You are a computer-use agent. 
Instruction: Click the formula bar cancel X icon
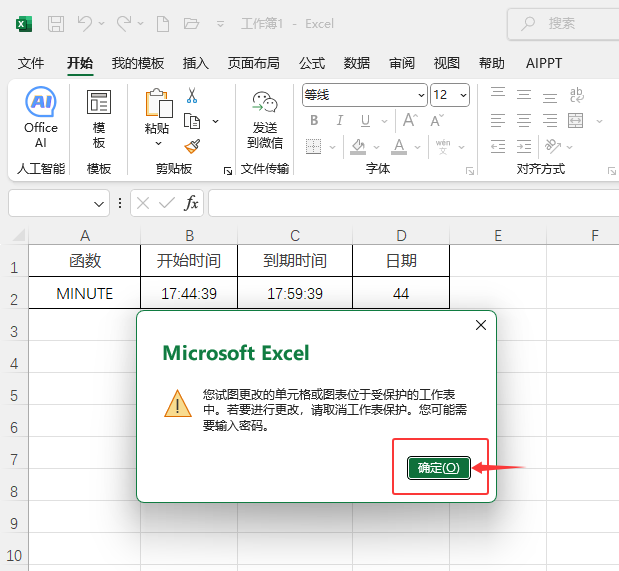point(143,203)
